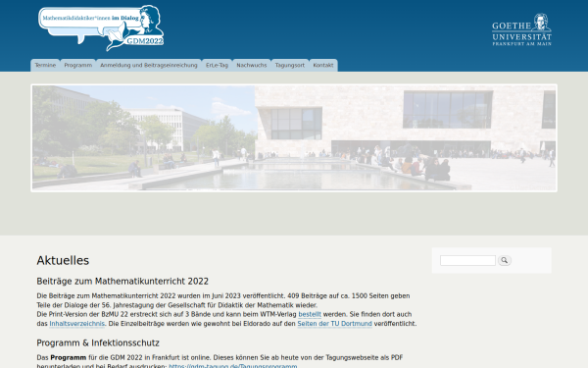Viewport: 588px width, 368px height.
Task: Open the Goethe Universität Frankfurt logo
Action: coord(521,29)
